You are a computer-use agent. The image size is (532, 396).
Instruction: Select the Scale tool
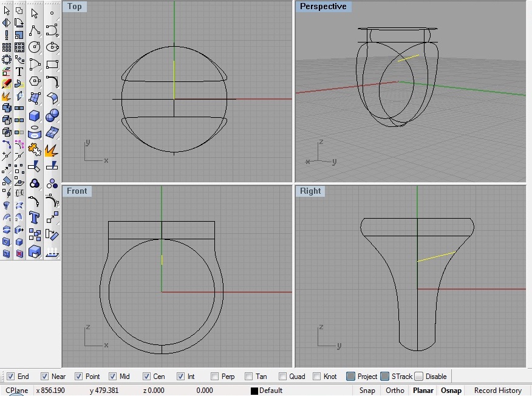(19, 35)
